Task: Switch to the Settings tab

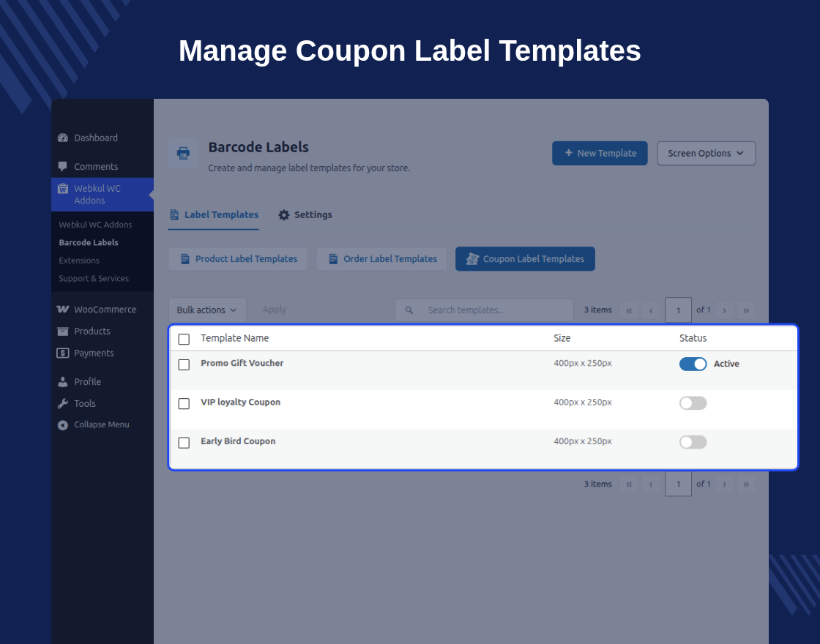Action: pyautogui.click(x=305, y=215)
